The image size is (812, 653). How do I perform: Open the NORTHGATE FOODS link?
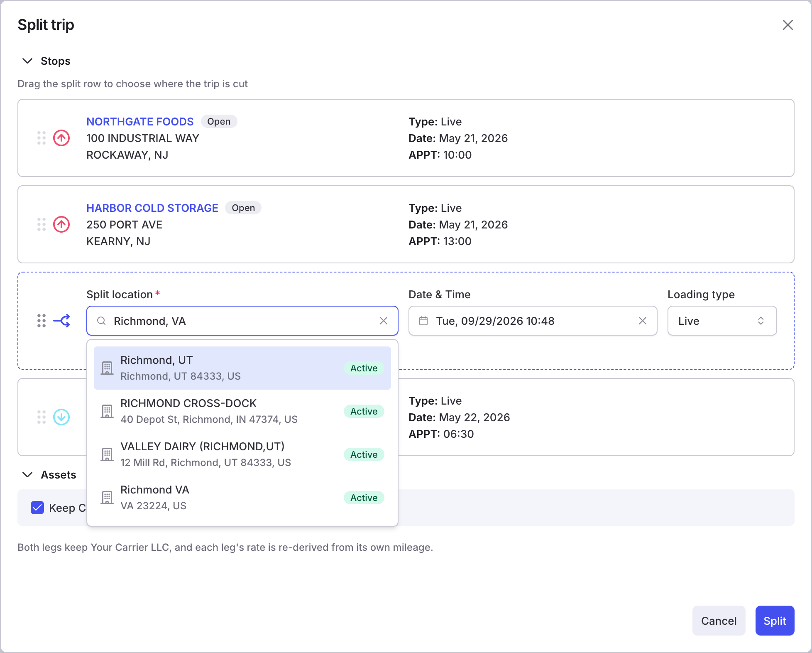coord(140,122)
